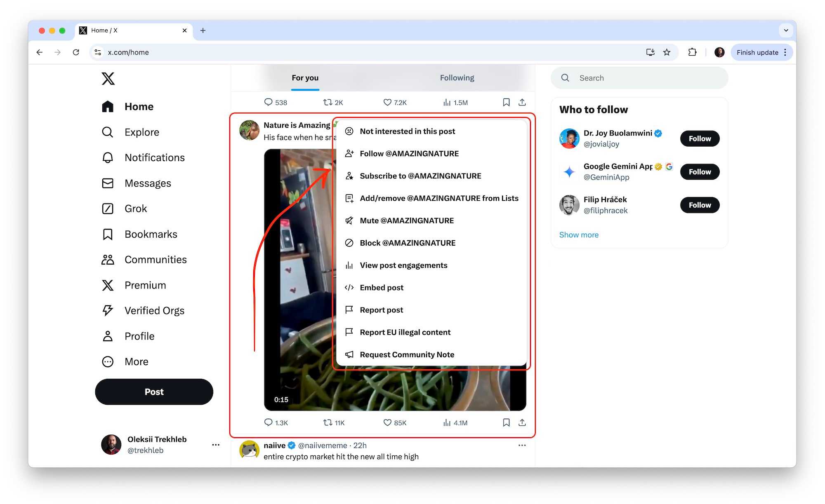Toggle like on the Nature is Amazing post
The image size is (825, 504).
(387, 422)
